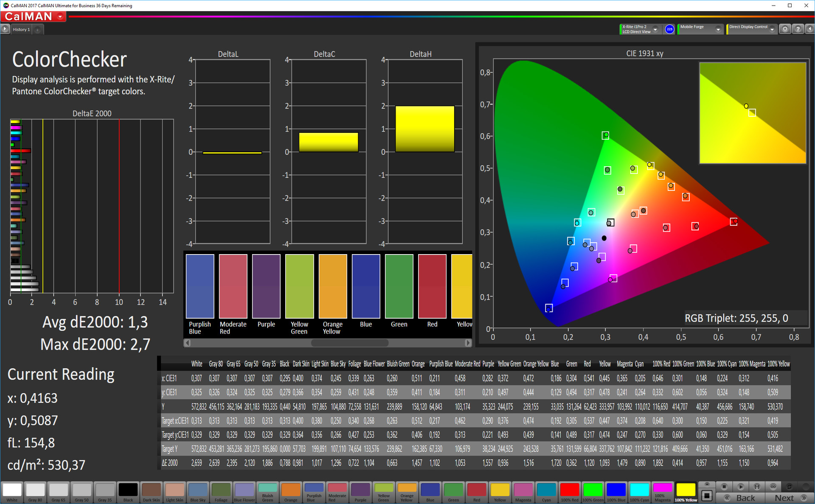Image resolution: width=815 pixels, height=504 pixels.
Task: Add a new history tab
Action: 37,30
